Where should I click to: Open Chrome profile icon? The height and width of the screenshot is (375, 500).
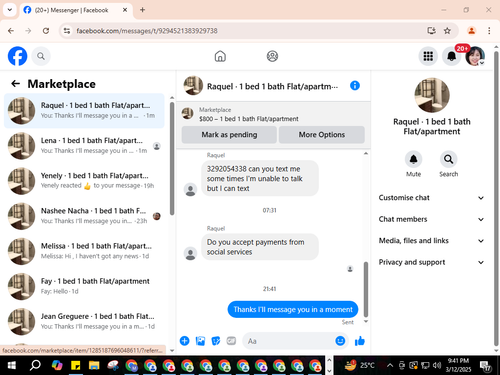click(471, 31)
